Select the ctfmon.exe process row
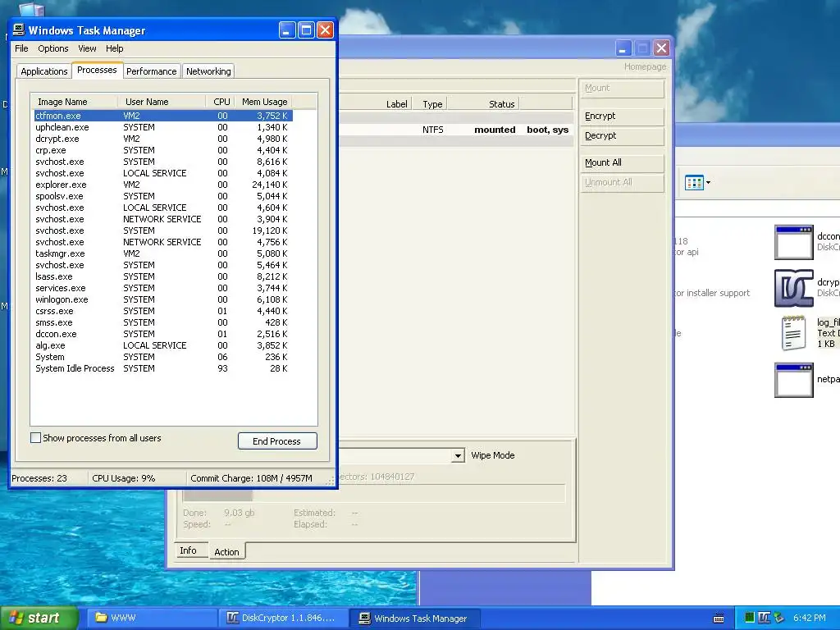 (163, 116)
